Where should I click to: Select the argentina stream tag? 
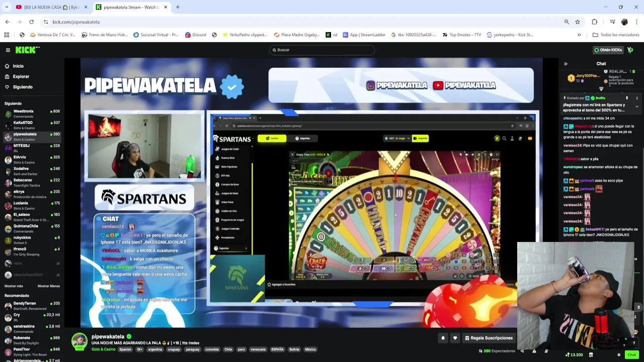[155, 349]
